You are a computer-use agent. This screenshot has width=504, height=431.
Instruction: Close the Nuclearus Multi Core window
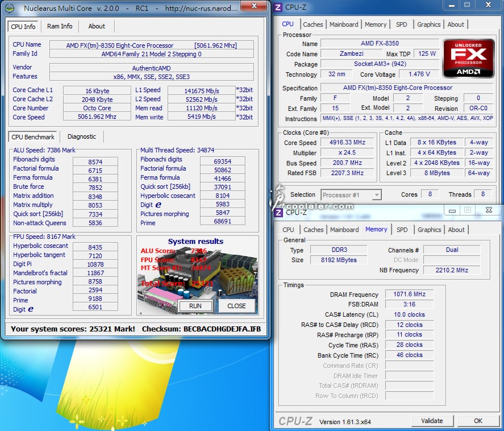tap(254, 6)
